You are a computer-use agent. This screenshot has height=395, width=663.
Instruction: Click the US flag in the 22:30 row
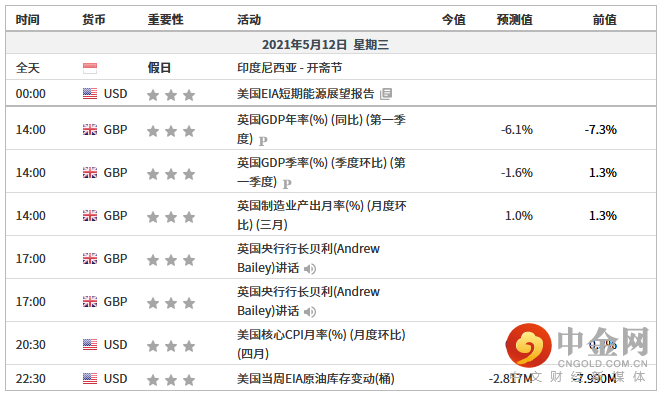(x=90, y=379)
